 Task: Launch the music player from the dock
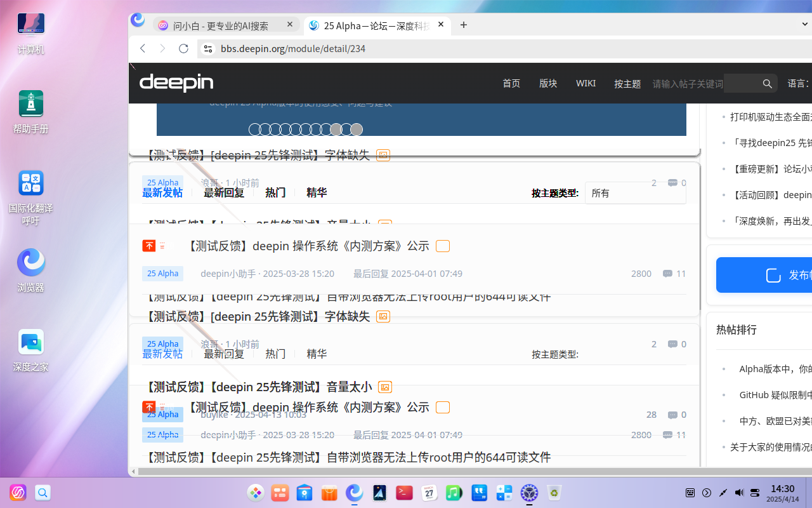[454, 493]
